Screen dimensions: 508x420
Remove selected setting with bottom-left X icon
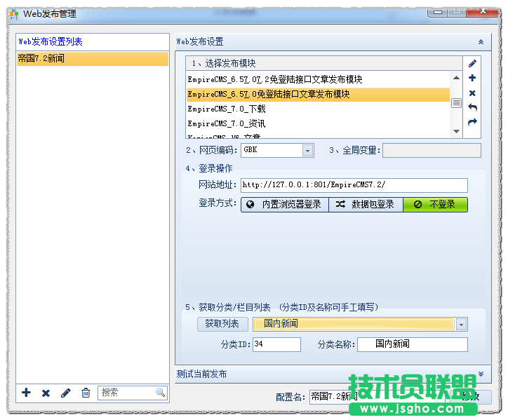coord(46,393)
